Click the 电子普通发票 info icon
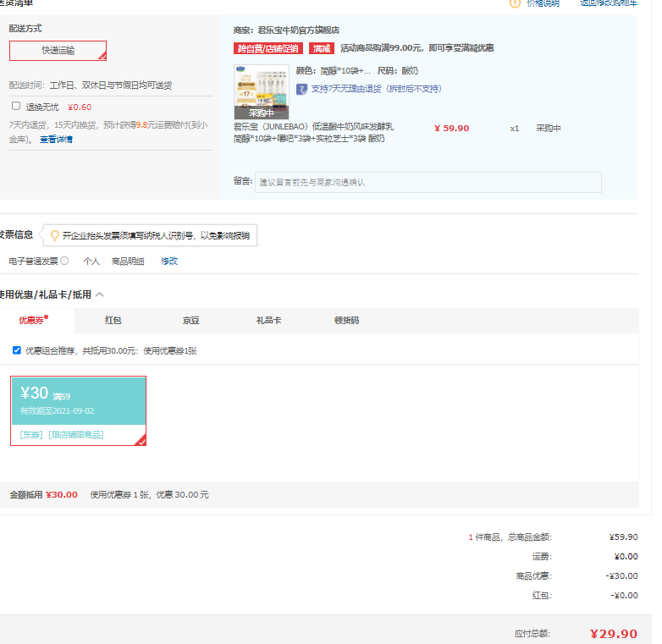 click(64, 261)
